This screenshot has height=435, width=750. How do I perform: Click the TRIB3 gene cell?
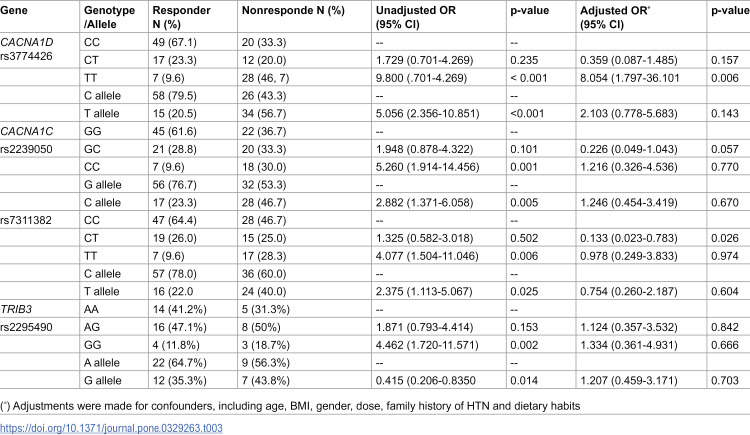point(16,309)
